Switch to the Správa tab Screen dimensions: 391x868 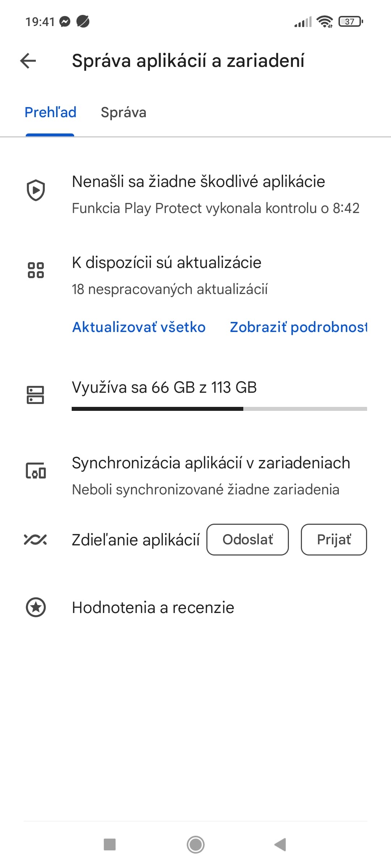coord(123,112)
